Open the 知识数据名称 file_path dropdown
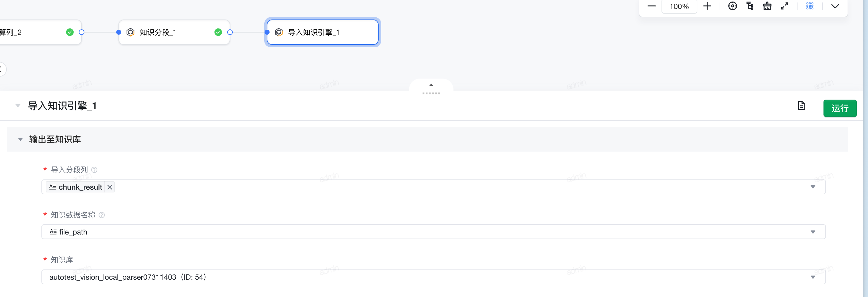Image resolution: width=868 pixels, height=297 pixels. (x=813, y=232)
